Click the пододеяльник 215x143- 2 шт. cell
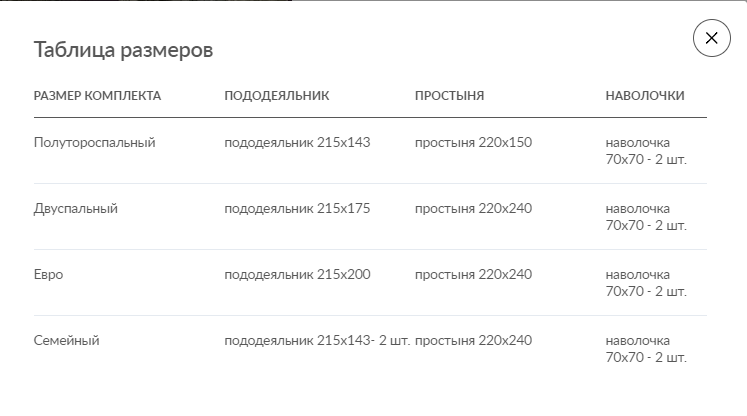Image resolution: width=747 pixels, height=416 pixels. click(317, 341)
